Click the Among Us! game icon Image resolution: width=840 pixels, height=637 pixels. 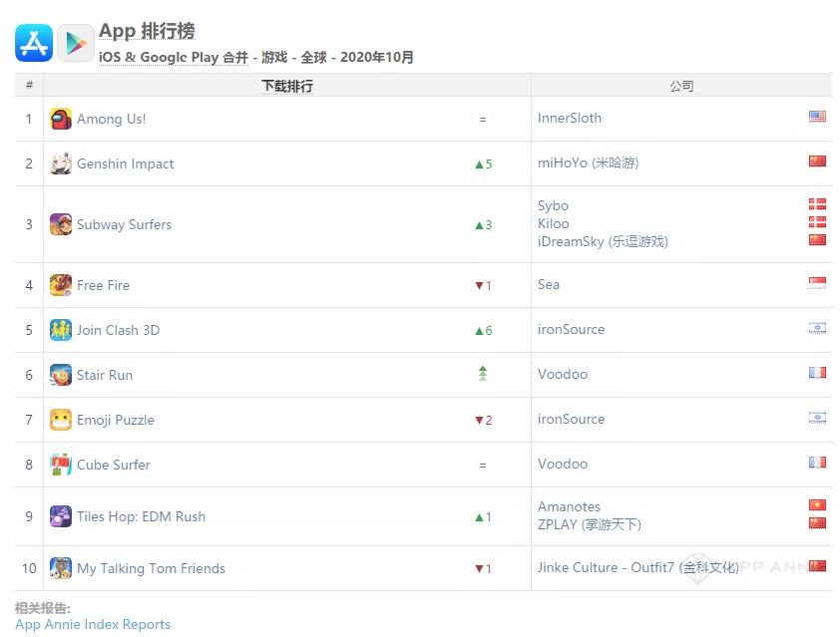tap(61, 119)
